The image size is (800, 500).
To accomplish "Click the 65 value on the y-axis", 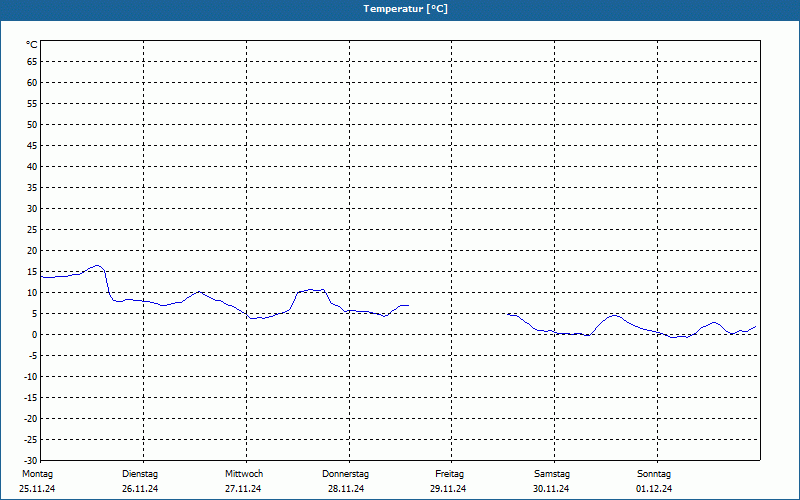I will point(32,62).
